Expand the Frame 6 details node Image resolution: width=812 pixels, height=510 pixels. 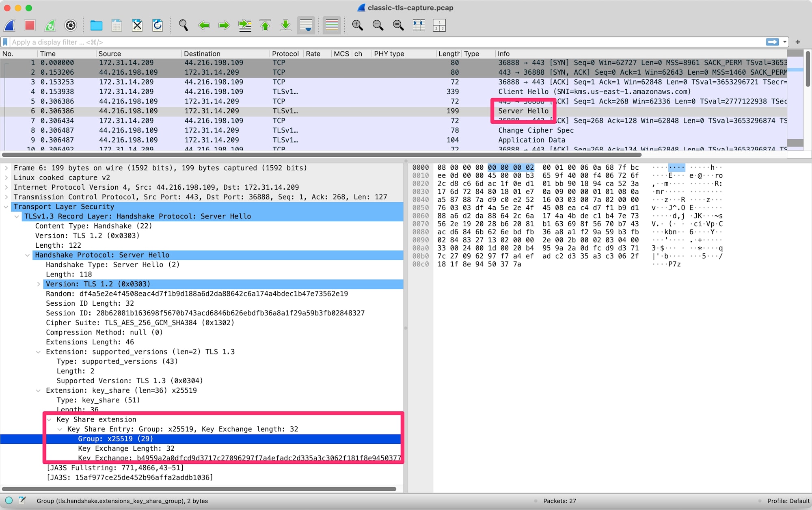tap(6, 168)
